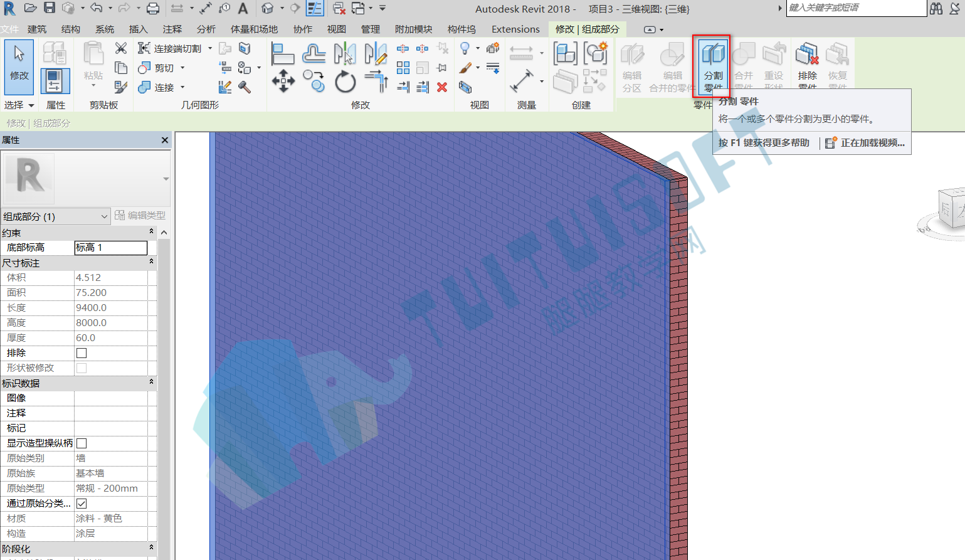Click the 连接端切割 button

(x=169, y=48)
